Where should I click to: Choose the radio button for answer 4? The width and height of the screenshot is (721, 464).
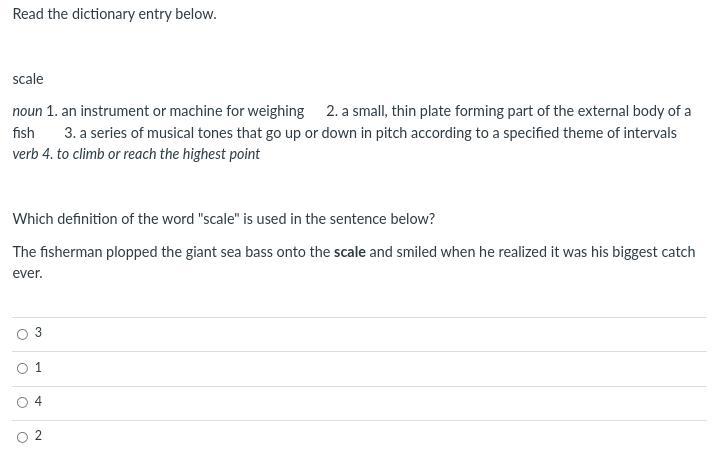point(22,403)
